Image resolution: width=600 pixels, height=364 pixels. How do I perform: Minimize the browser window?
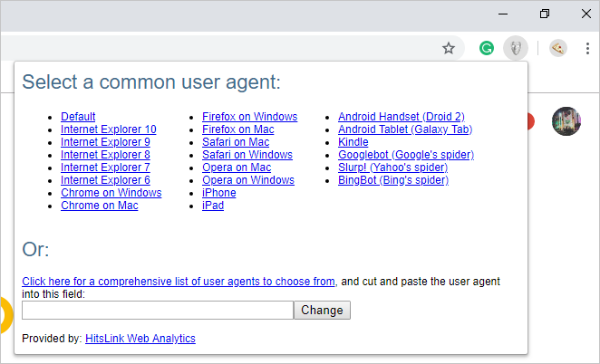[502, 14]
